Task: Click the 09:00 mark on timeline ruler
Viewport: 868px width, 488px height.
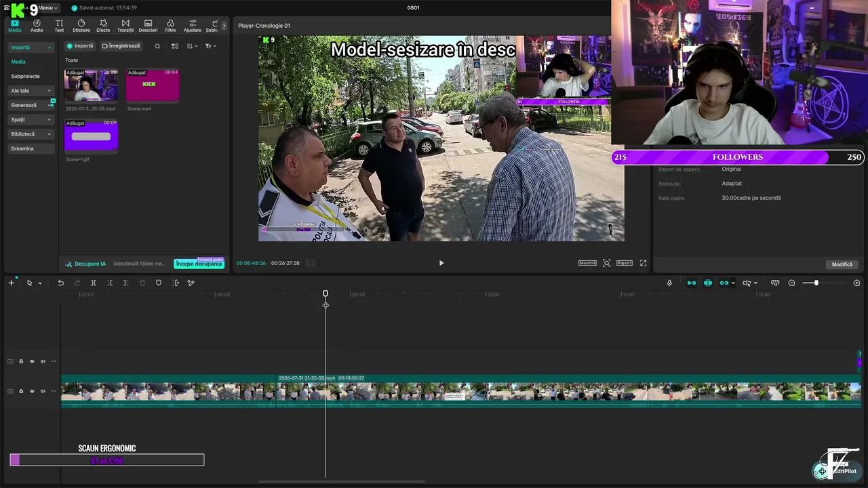Action: click(x=358, y=295)
